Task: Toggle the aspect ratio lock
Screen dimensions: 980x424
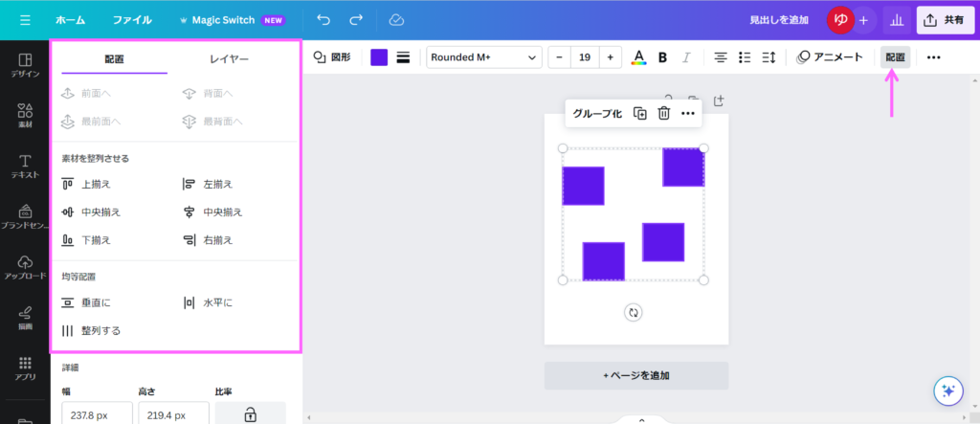Action: (x=250, y=414)
